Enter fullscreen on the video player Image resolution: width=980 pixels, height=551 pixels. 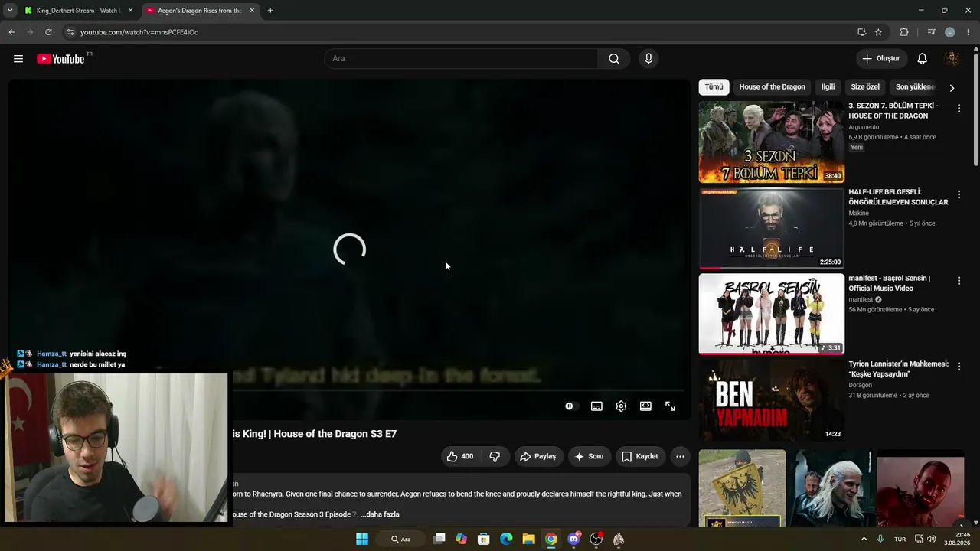pyautogui.click(x=670, y=406)
